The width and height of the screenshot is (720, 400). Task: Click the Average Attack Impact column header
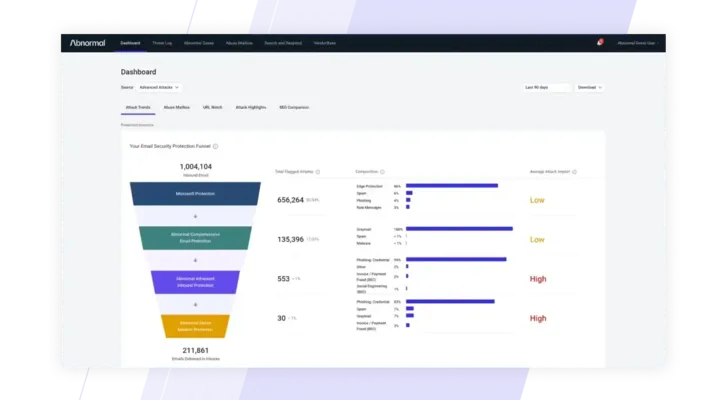click(x=550, y=172)
